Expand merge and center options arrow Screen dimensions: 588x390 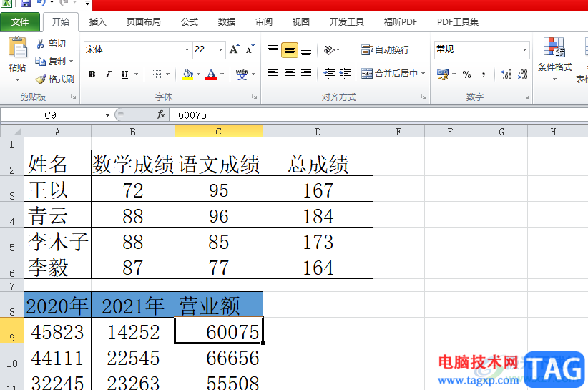pos(423,74)
